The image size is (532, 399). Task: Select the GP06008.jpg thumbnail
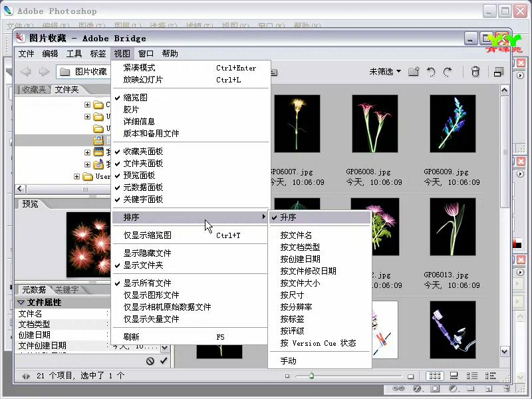[x=374, y=124]
